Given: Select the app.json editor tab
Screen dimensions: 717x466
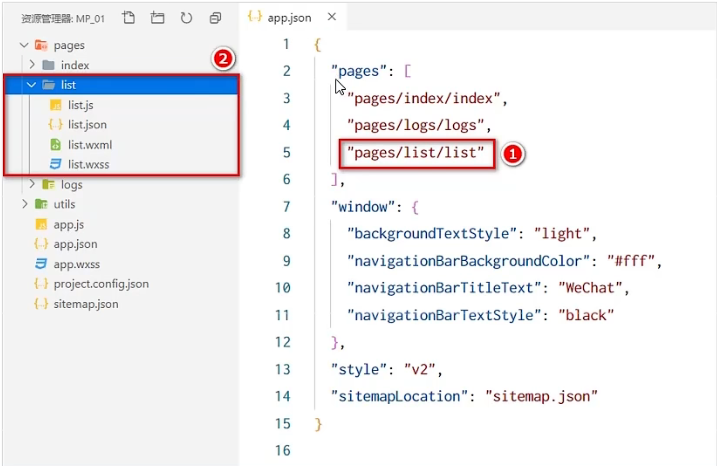Looking at the screenshot, I should (x=292, y=17).
